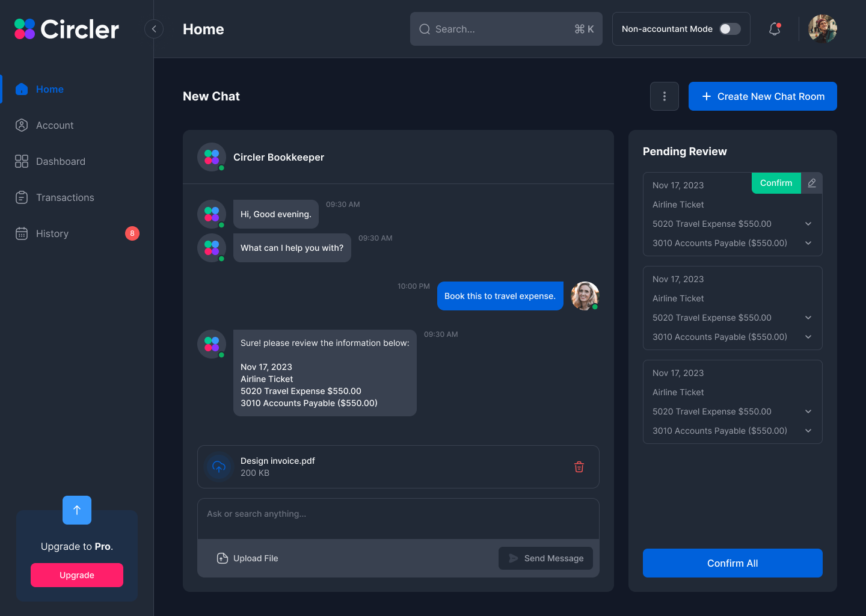
Task: Click the pink upward arrow upgrade icon
Action: pos(76,510)
